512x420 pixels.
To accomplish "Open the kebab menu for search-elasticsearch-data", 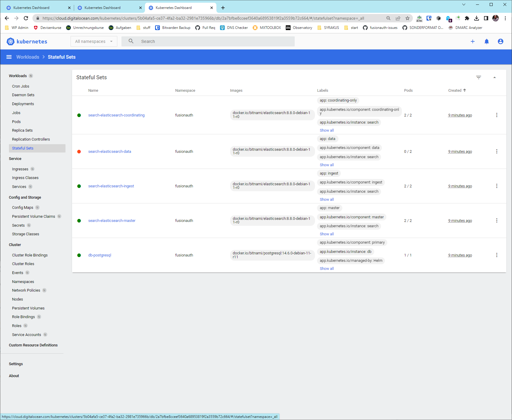I will point(497,151).
